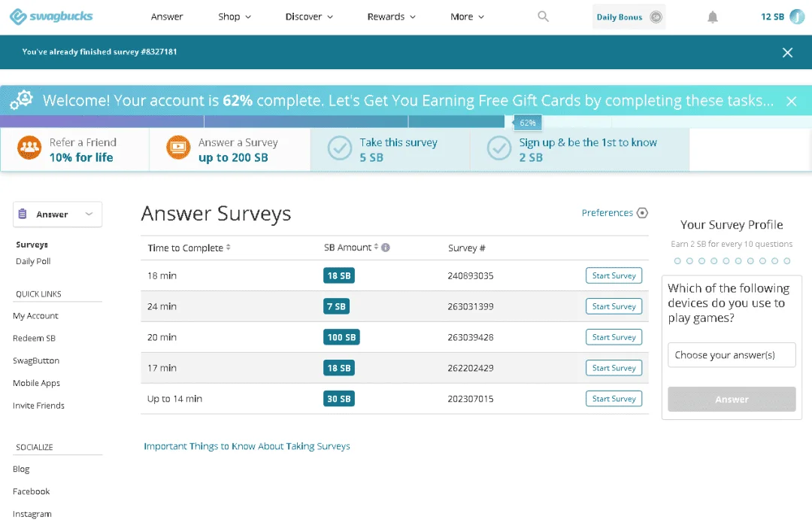The height and width of the screenshot is (529, 812).
Task: Start Survey for 262202429
Action: pos(614,368)
